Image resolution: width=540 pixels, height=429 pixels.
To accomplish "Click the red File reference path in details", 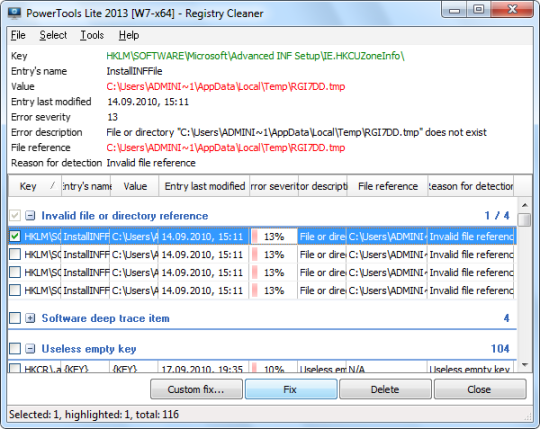I will (x=226, y=148).
